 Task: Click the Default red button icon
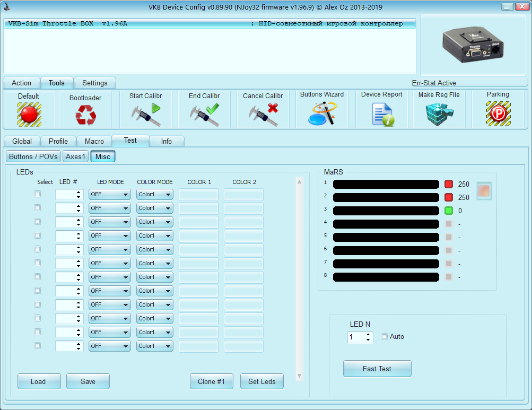pos(29,114)
